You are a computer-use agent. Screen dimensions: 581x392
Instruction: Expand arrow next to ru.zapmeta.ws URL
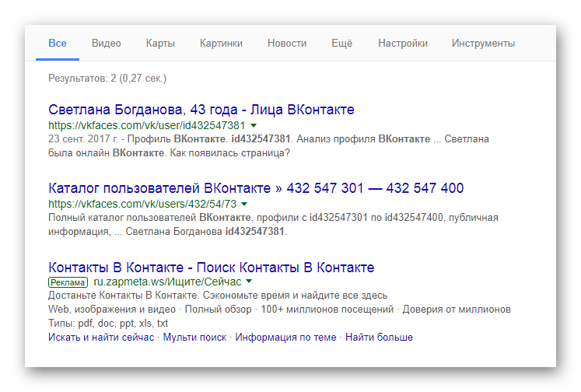coord(250,282)
